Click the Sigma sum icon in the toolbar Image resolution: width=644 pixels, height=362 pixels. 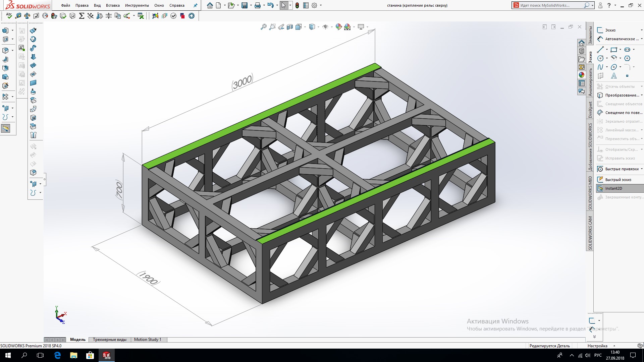(x=82, y=16)
